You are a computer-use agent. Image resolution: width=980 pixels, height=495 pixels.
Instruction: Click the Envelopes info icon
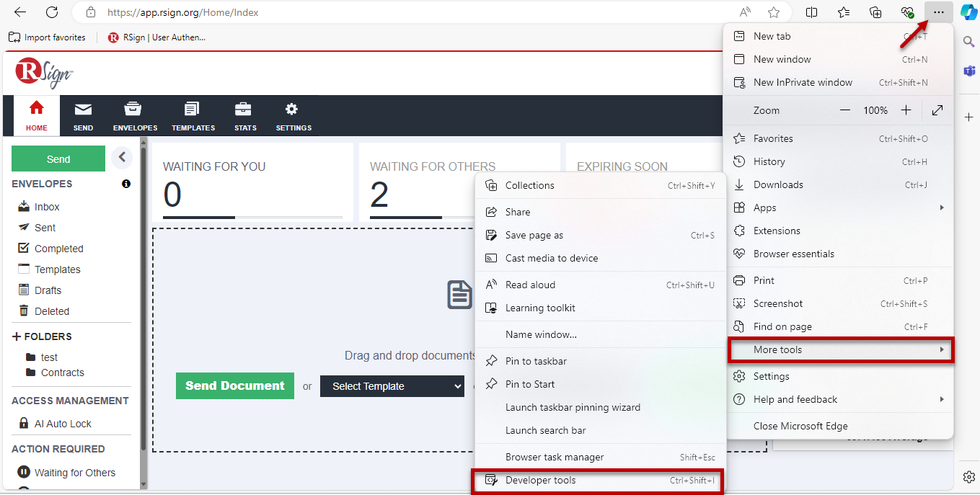(126, 184)
